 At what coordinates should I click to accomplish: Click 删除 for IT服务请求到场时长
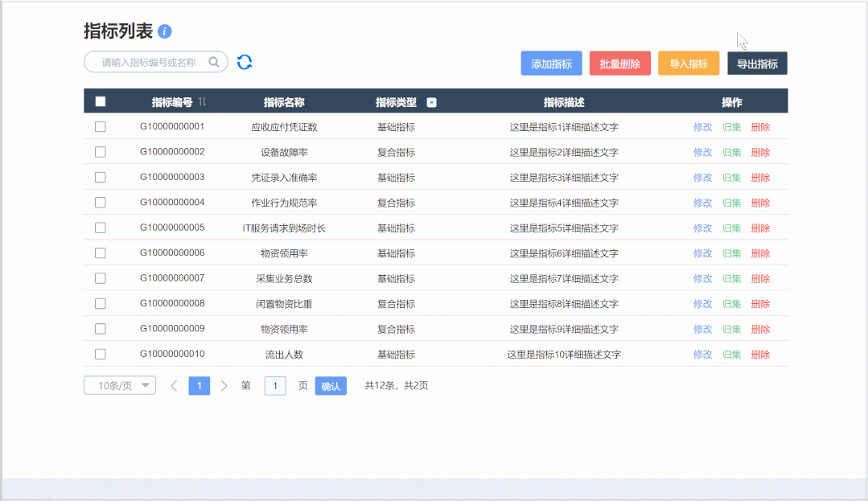[x=761, y=228]
